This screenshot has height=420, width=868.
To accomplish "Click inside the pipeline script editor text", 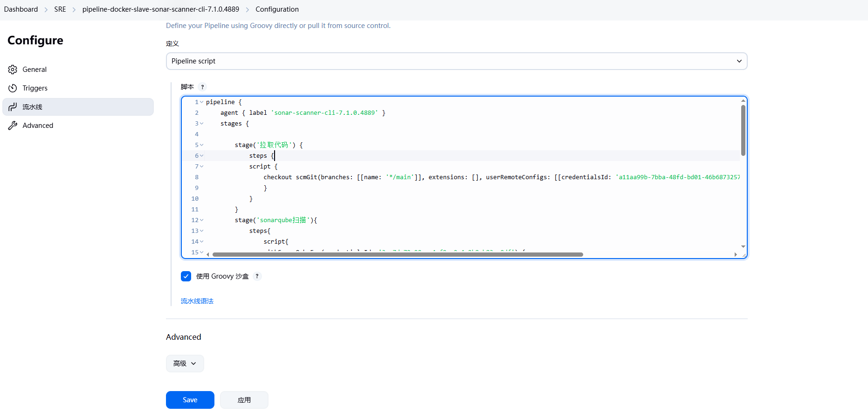I will (420, 199).
